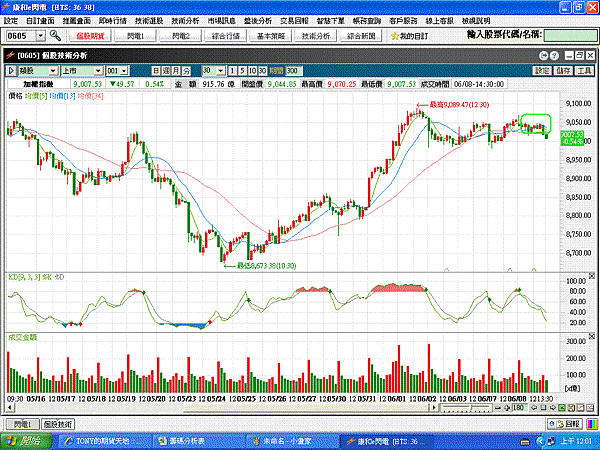Open the 線上客服 menu
Viewport: 600px width, 450px height.
[x=440, y=21]
